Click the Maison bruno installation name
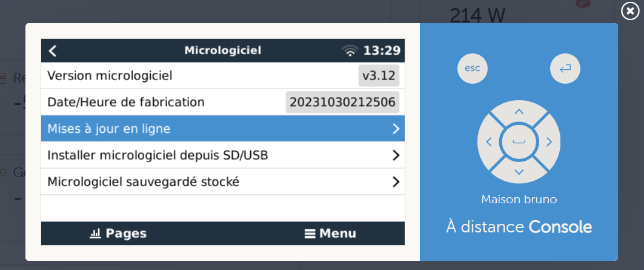 (519, 200)
